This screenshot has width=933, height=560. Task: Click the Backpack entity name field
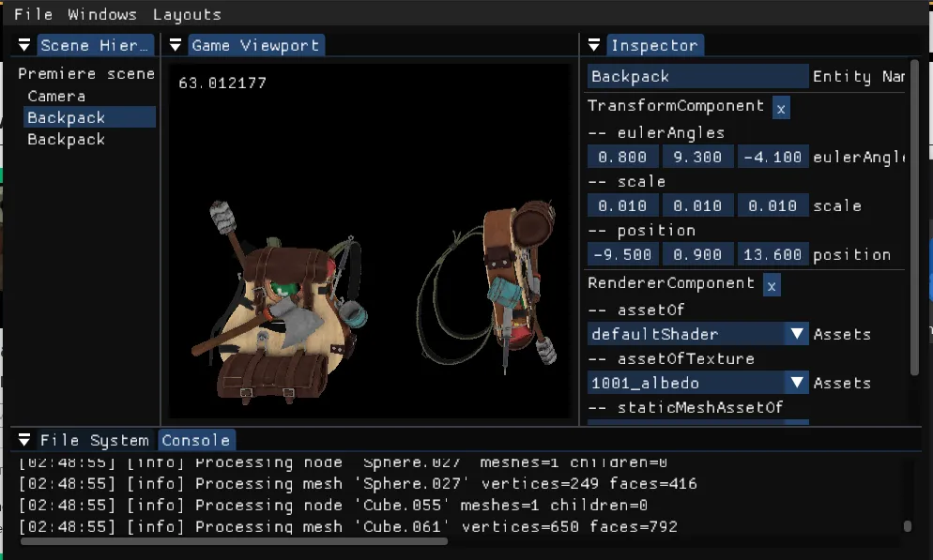(697, 77)
